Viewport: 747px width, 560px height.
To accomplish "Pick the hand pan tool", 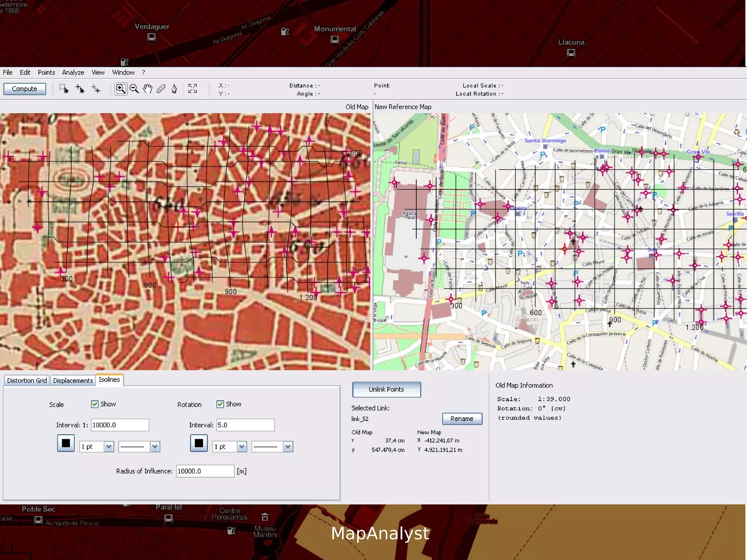I will pyautogui.click(x=147, y=89).
